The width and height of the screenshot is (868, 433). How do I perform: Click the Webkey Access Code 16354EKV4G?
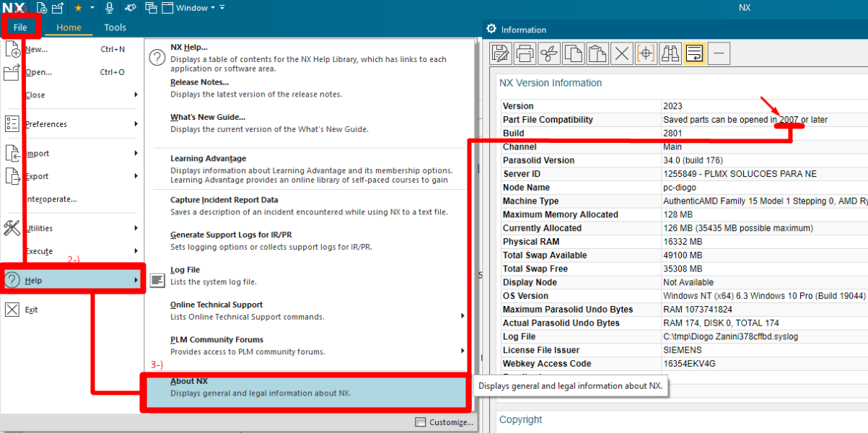click(x=689, y=364)
